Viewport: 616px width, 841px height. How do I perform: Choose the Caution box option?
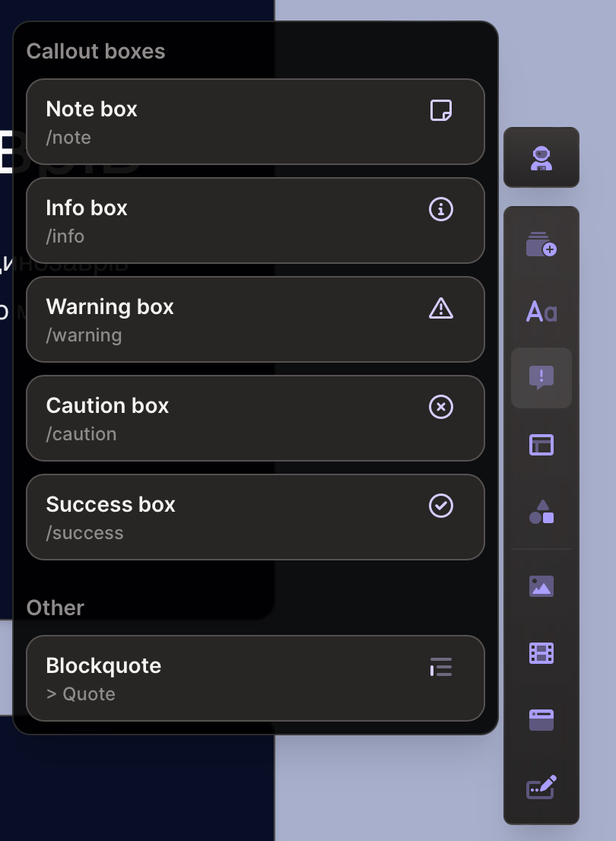click(228, 418)
